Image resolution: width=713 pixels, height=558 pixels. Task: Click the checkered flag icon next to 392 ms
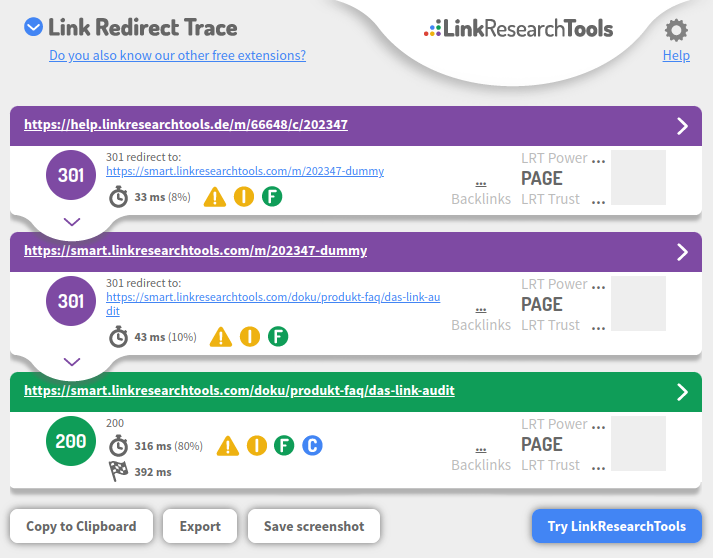click(x=118, y=471)
